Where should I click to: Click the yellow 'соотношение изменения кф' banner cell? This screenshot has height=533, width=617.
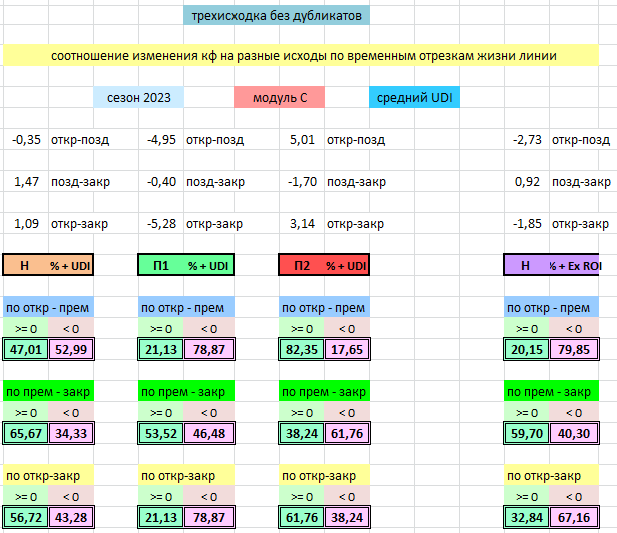301,55
